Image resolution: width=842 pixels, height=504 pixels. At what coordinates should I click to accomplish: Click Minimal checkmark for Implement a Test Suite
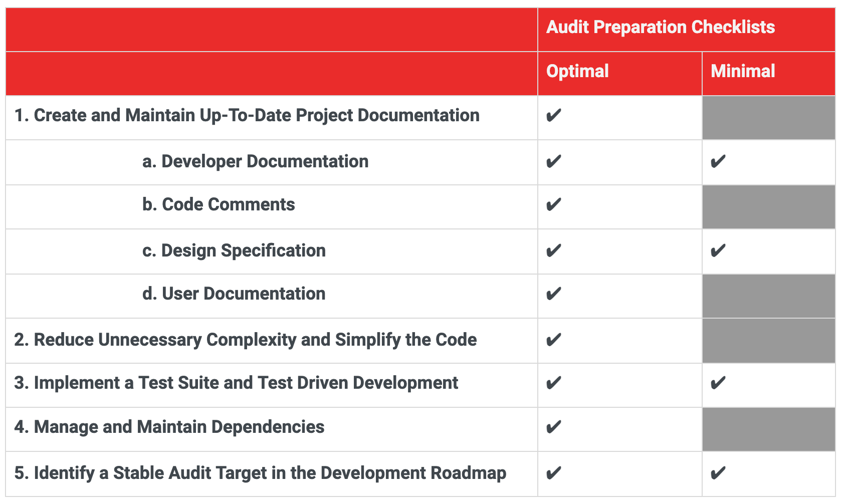point(718,383)
